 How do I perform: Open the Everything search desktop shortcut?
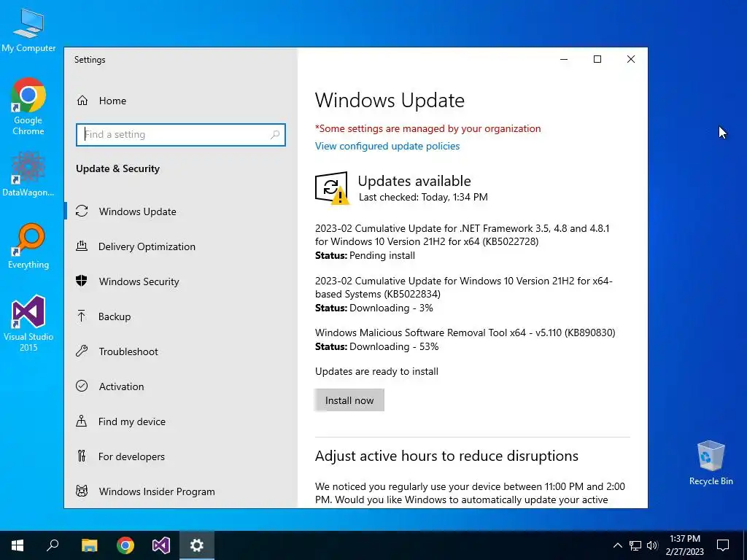tap(28, 246)
